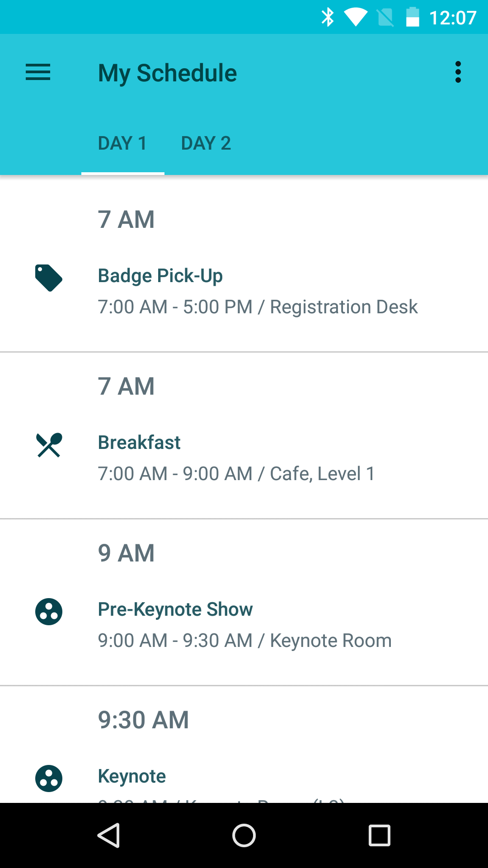The height and width of the screenshot is (868, 488).
Task: Tap the Keynote session icon
Action: (49, 778)
